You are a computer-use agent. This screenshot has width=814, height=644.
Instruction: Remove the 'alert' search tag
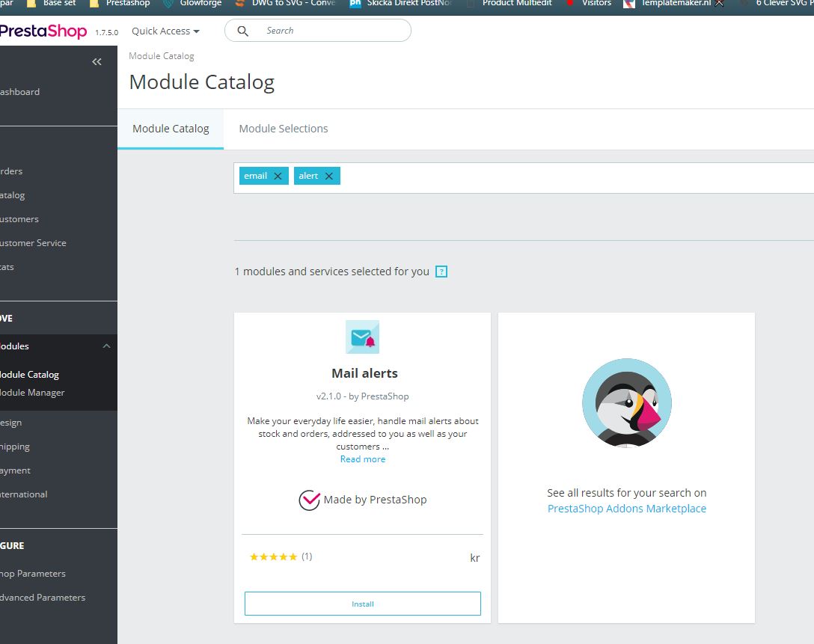click(328, 176)
